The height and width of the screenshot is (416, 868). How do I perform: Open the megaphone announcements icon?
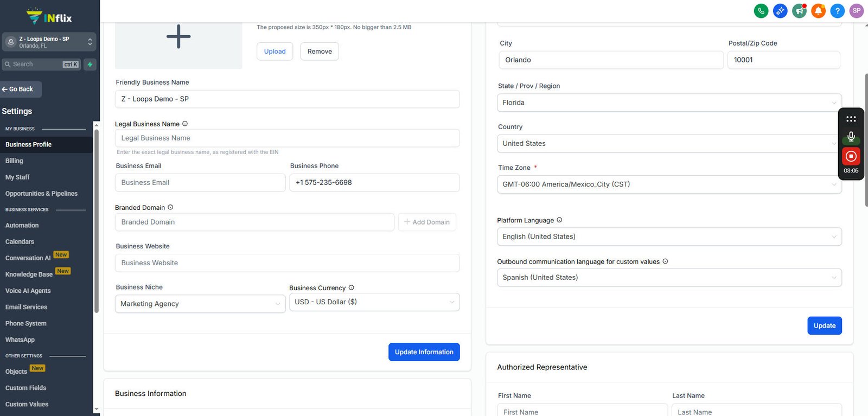point(799,10)
